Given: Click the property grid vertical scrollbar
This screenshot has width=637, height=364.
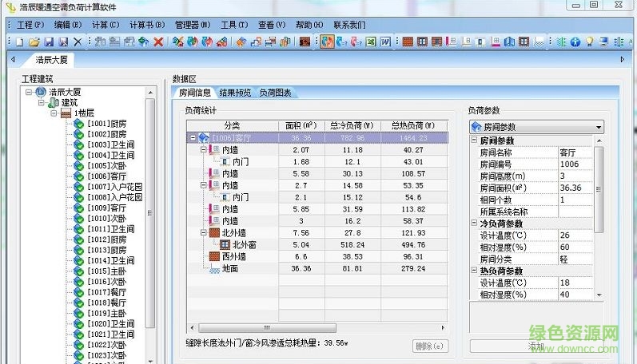Looking at the screenshot, I should click(x=599, y=189).
